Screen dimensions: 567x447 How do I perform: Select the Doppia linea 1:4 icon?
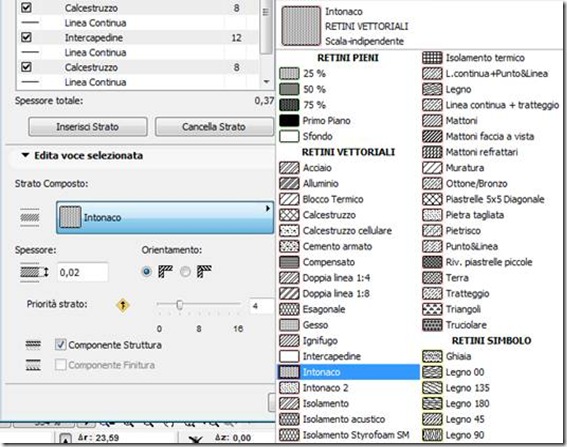(289, 278)
